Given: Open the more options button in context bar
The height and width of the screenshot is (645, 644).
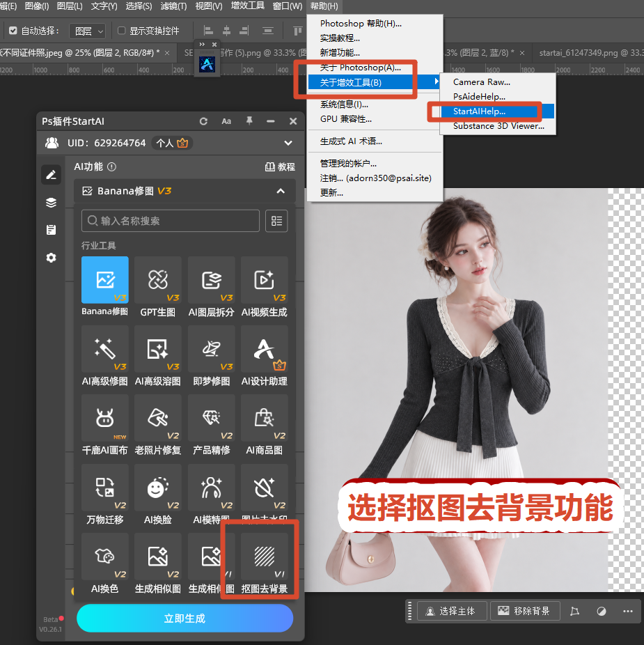Looking at the screenshot, I should [x=628, y=612].
